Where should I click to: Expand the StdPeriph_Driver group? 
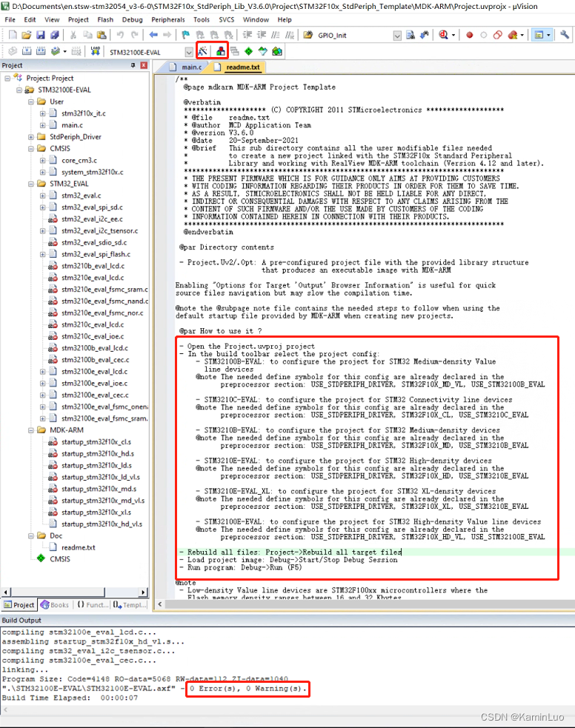(x=30, y=136)
